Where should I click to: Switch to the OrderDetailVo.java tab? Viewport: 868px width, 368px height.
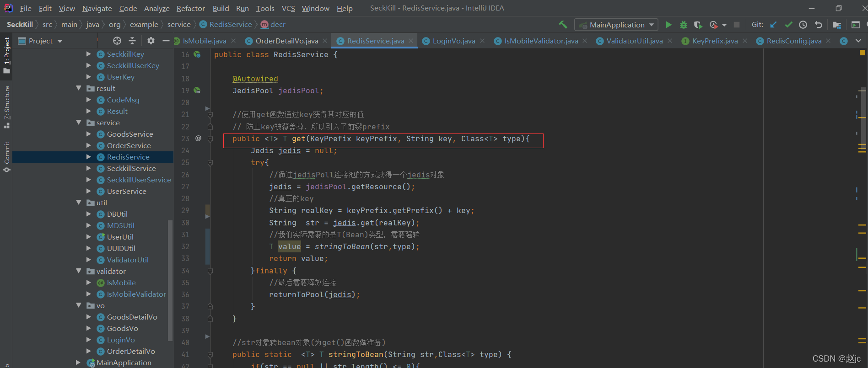tap(286, 41)
